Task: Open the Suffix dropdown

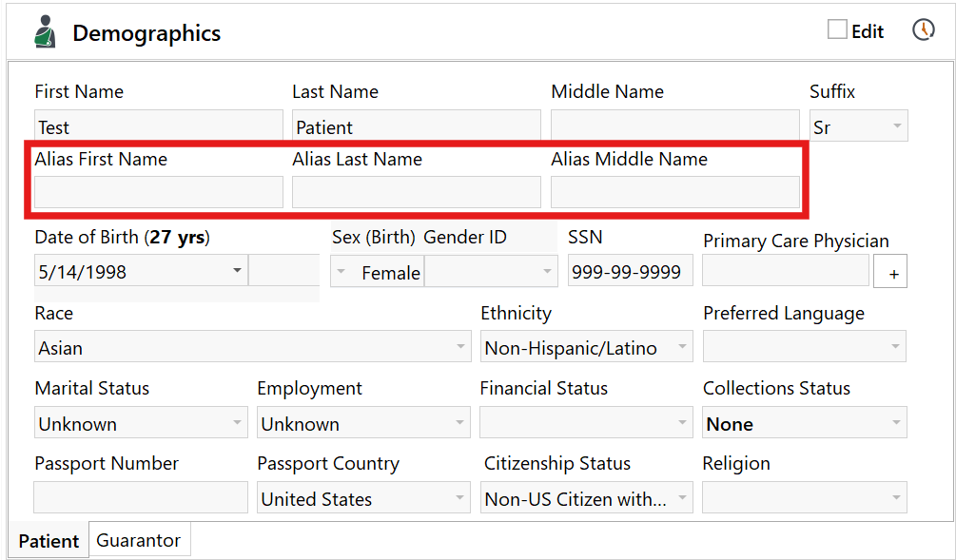Action: point(896,126)
